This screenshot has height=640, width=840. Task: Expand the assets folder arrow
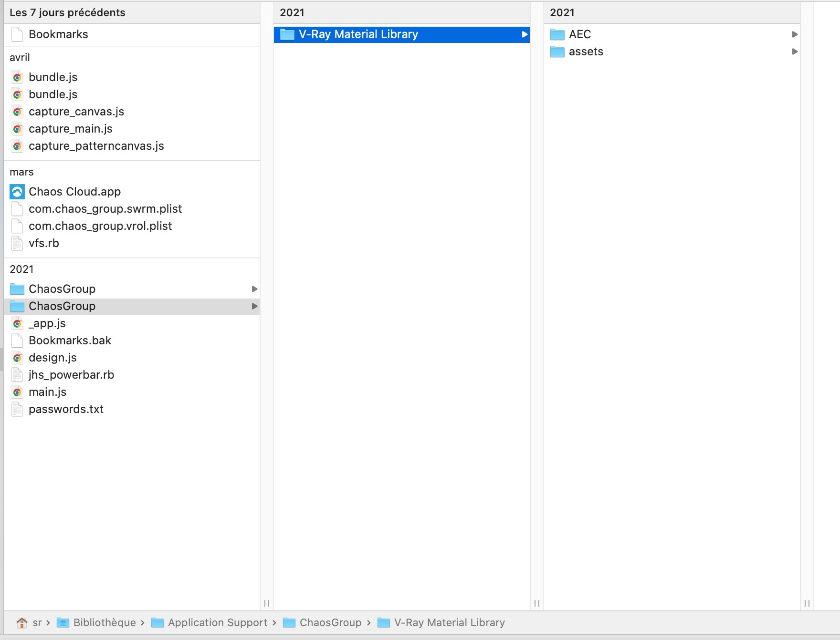795,52
